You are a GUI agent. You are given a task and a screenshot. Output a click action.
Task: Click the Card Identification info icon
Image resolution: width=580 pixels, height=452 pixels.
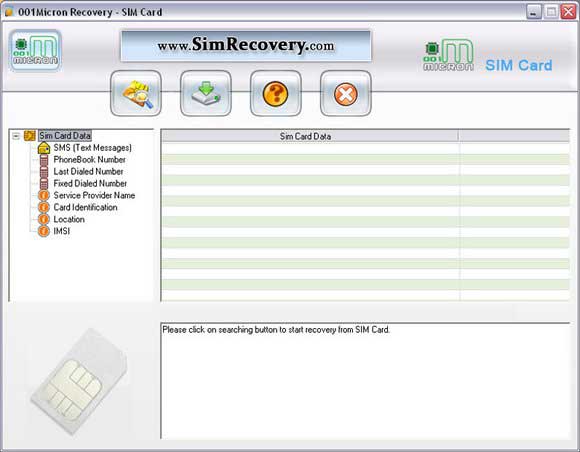(44, 207)
